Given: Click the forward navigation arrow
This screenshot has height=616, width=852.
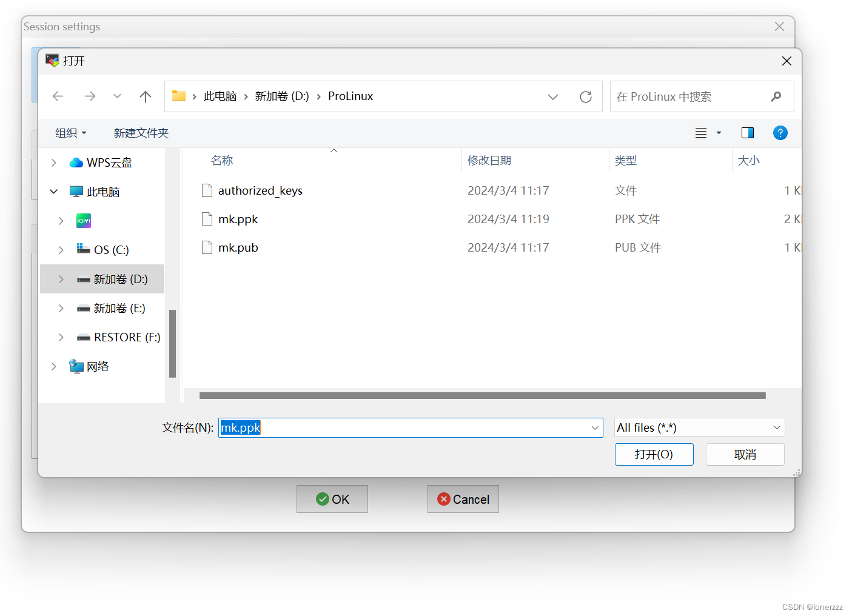Looking at the screenshot, I should tap(90, 96).
